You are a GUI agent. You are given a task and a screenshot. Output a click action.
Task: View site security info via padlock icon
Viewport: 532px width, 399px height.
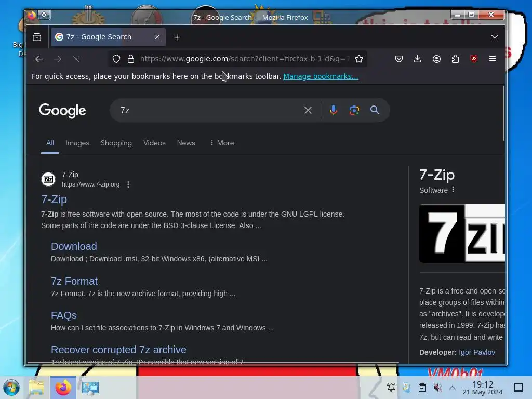coord(130,59)
